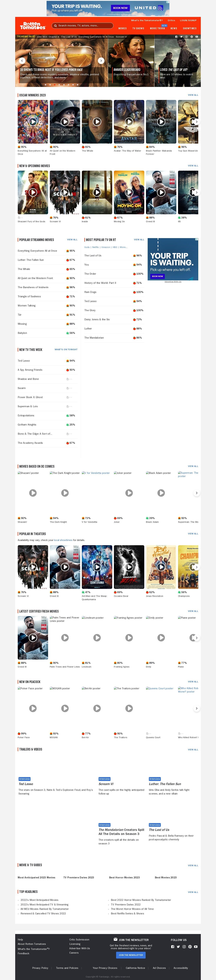Open Facebook icon in the trending bar
The image size is (216, 980).
[176, 37]
